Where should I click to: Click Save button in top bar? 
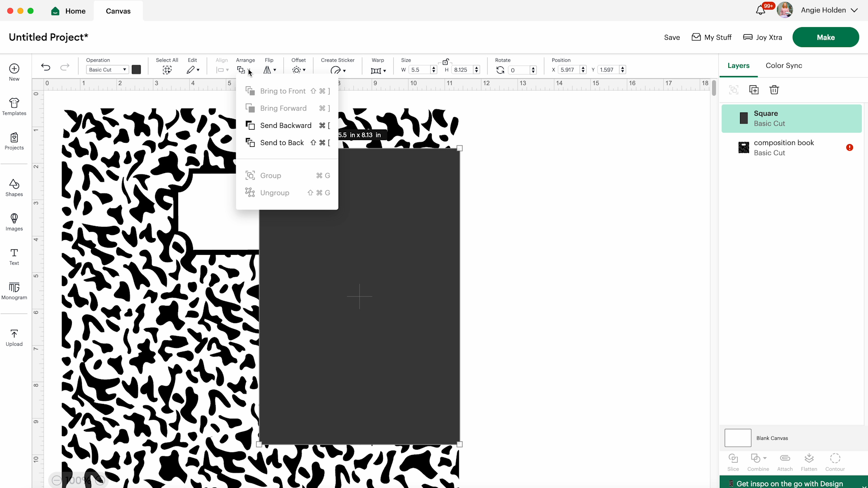pos(672,37)
